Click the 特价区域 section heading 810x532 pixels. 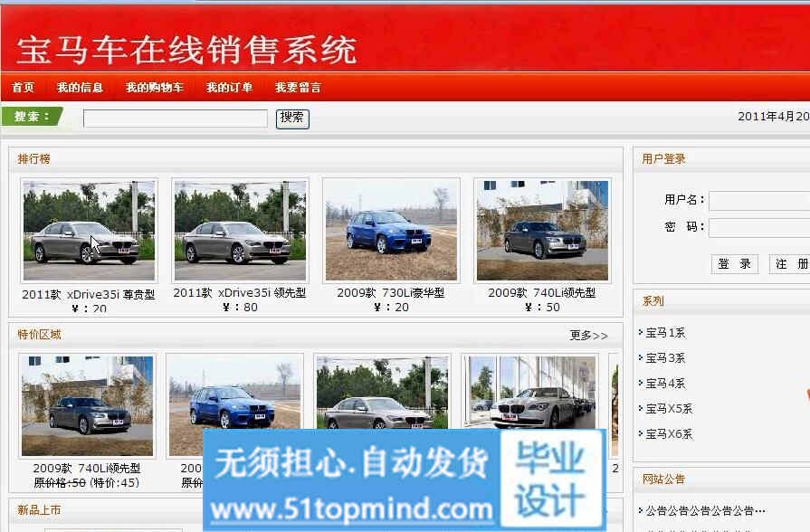pyautogui.click(x=39, y=335)
